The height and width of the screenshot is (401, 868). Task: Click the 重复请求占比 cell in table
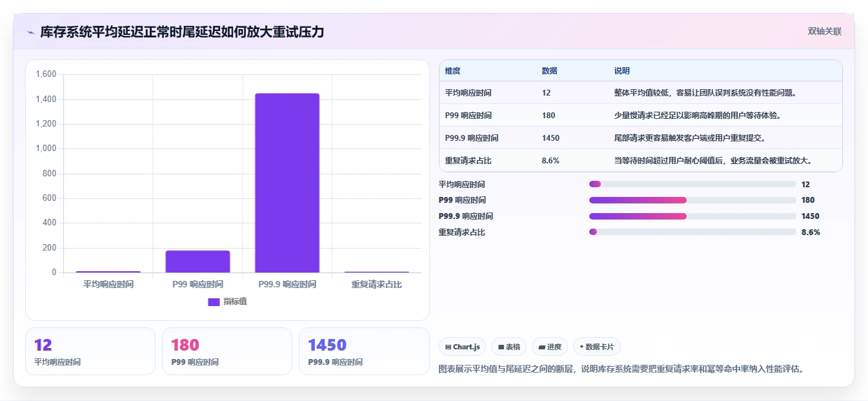pos(469,160)
